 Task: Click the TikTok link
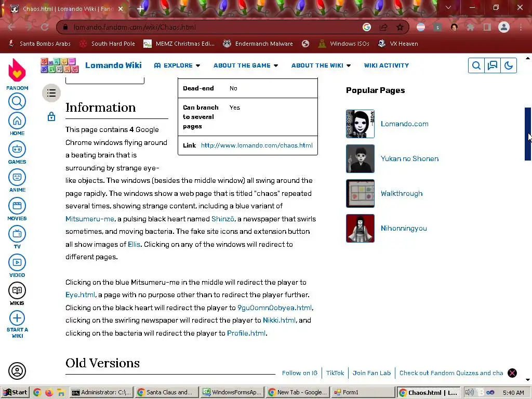point(335,373)
